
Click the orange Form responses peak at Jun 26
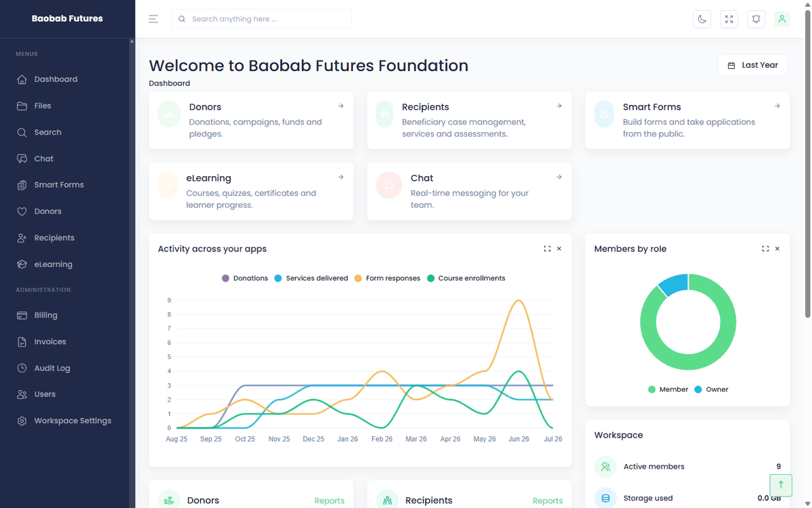(518, 301)
